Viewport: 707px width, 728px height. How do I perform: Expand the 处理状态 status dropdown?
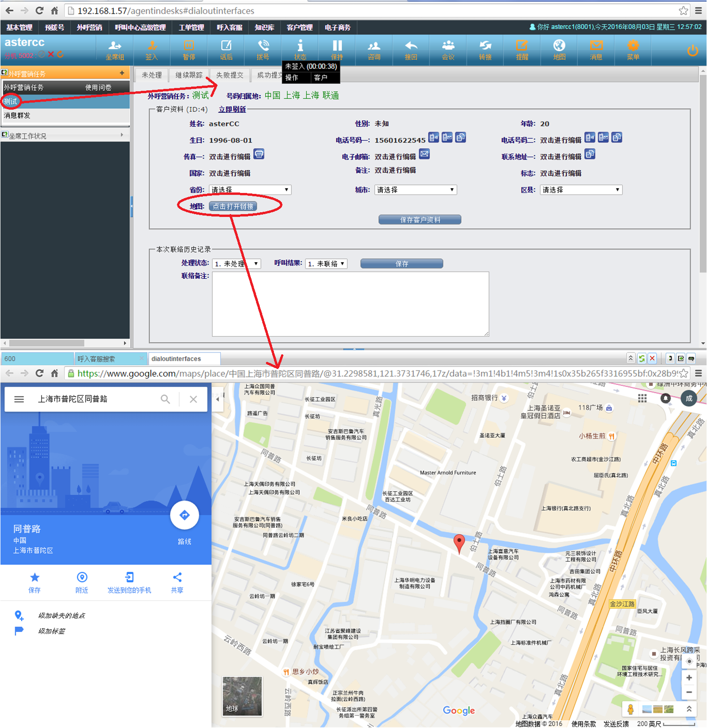[x=236, y=264]
